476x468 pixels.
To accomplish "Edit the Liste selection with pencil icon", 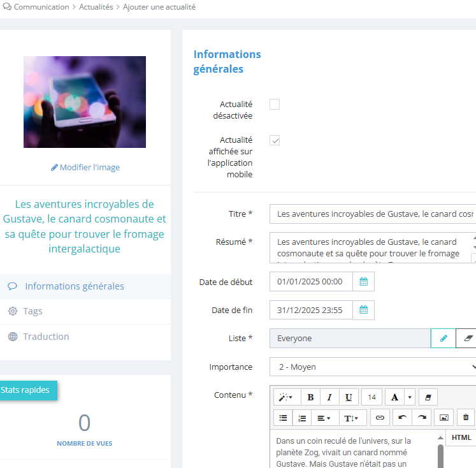I will [444, 339].
